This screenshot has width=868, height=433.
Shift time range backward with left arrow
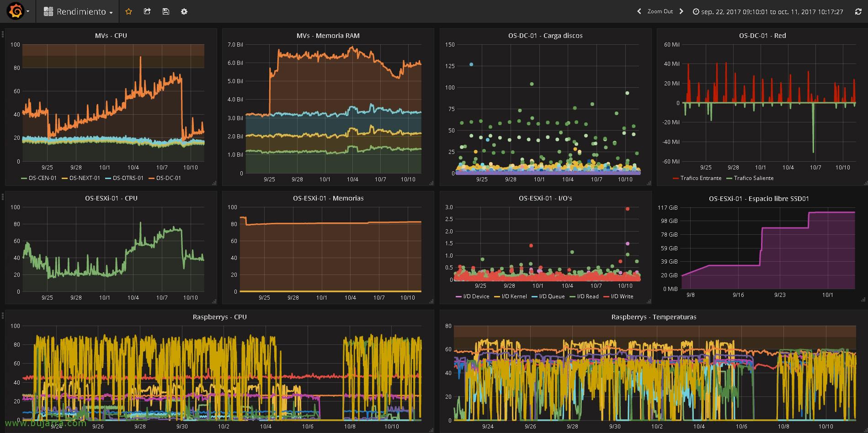[639, 11]
